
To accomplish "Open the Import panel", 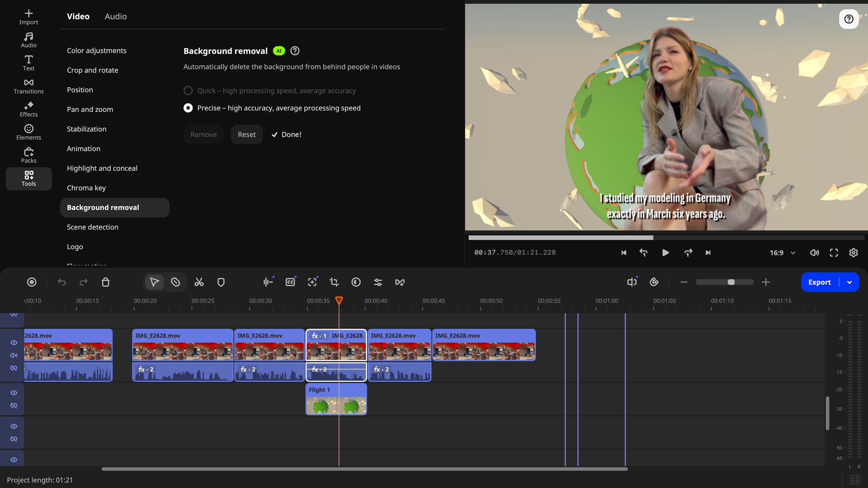I will coord(29,17).
